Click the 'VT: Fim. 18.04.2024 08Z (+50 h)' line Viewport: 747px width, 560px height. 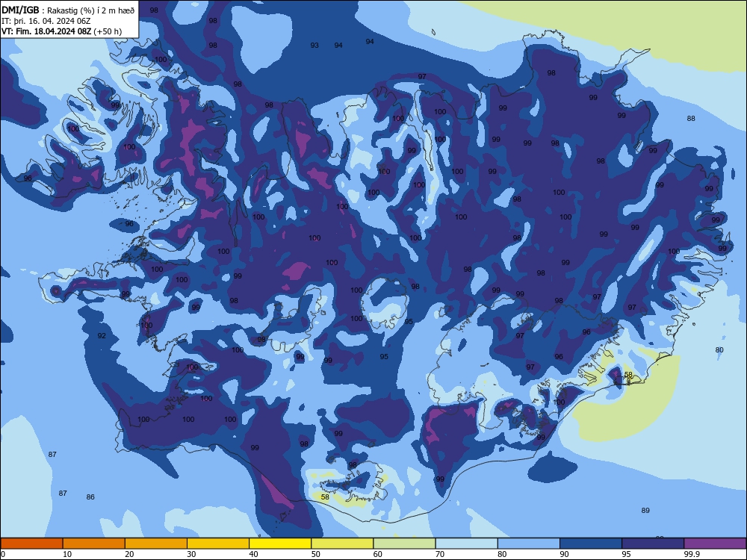click(x=61, y=31)
